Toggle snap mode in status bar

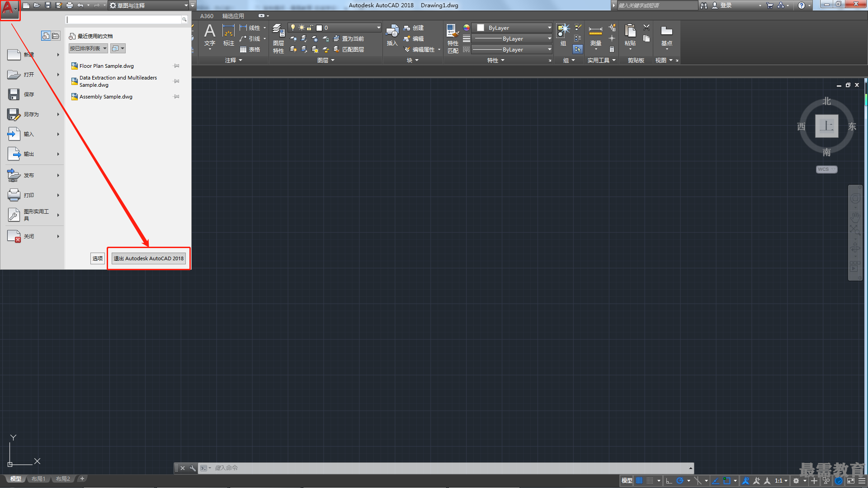click(x=650, y=481)
